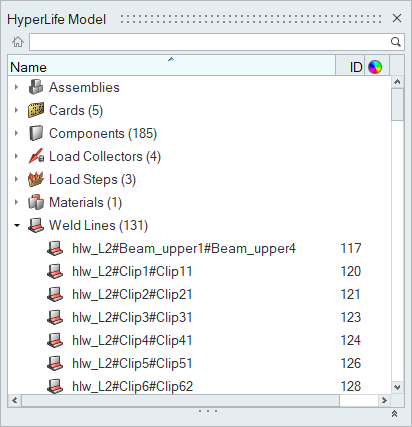
Task: Sort by the Name column header
Action: coord(171,65)
